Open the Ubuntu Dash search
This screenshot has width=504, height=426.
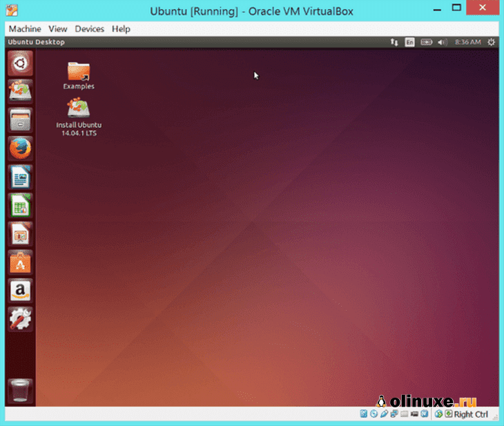pyautogui.click(x=20, y=63)
